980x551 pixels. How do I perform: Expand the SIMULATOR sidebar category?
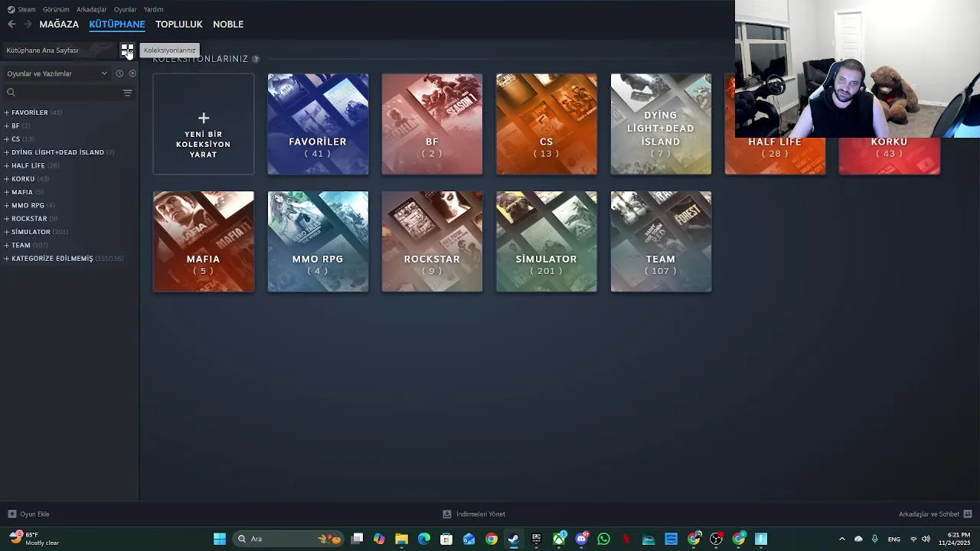click(x=7, y=232)
